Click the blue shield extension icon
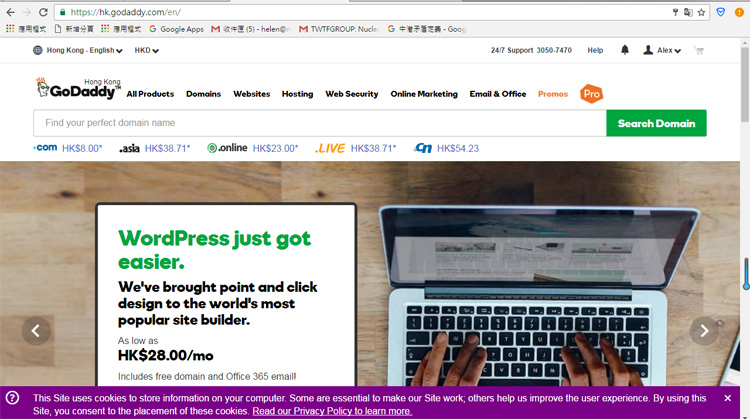 click(x=721, y=12)
